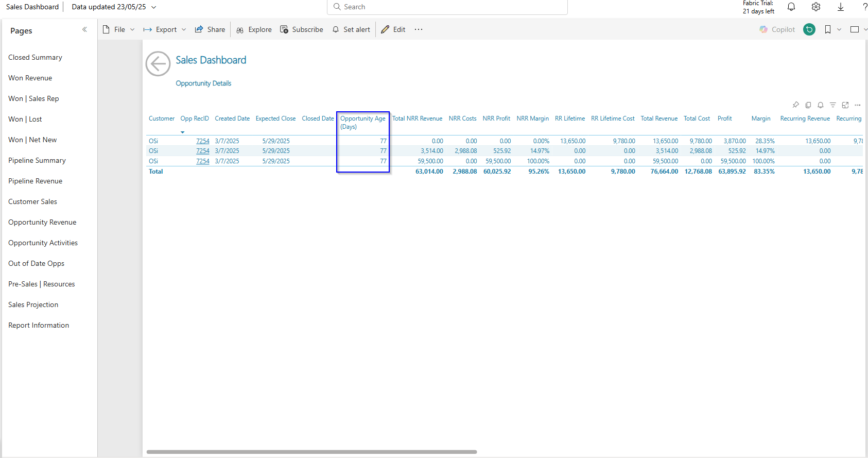Click the download icon in header
This screenshot has height=458, width=868.
[x=841, y=7]
